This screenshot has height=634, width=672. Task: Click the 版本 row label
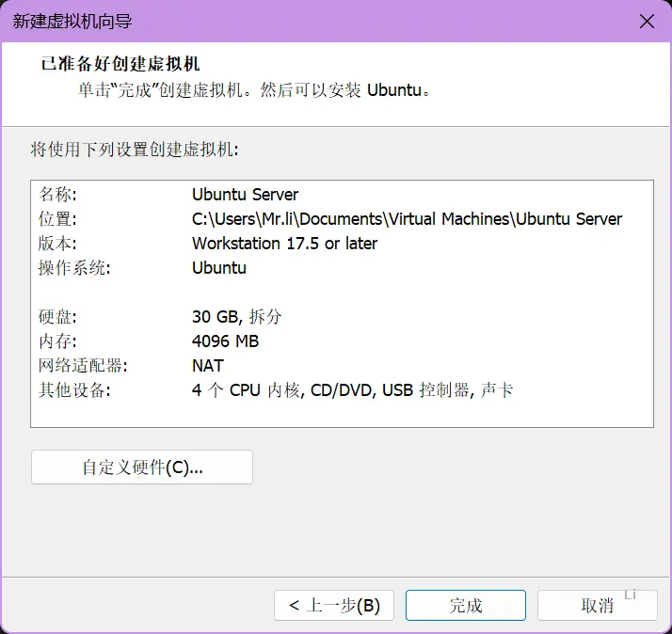[x=57, y=244]
